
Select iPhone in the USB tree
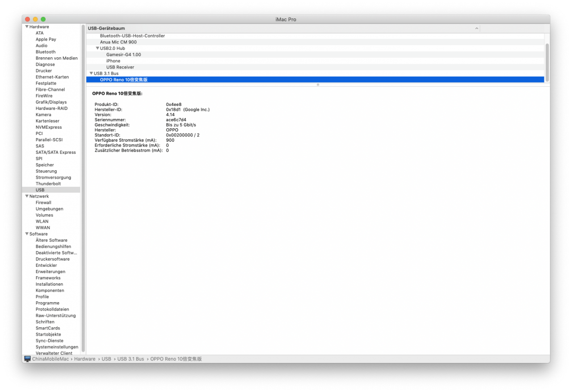click(315, 61)
